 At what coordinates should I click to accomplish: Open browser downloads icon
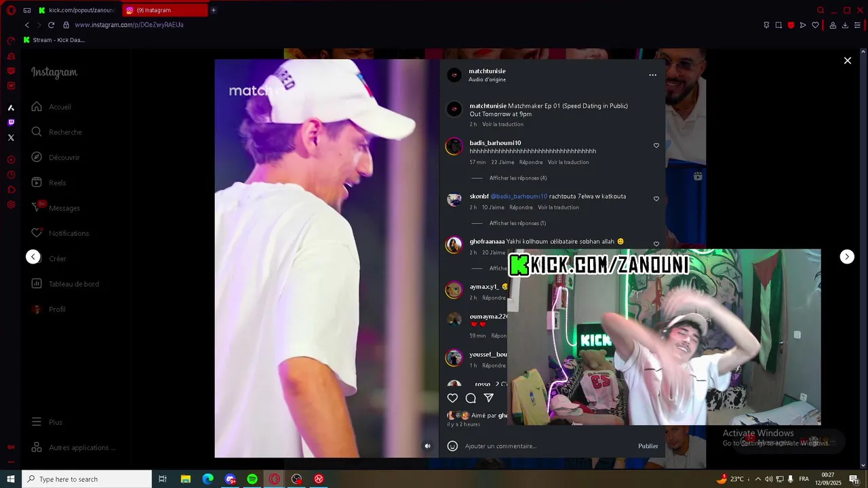click(x=845, y=25)
